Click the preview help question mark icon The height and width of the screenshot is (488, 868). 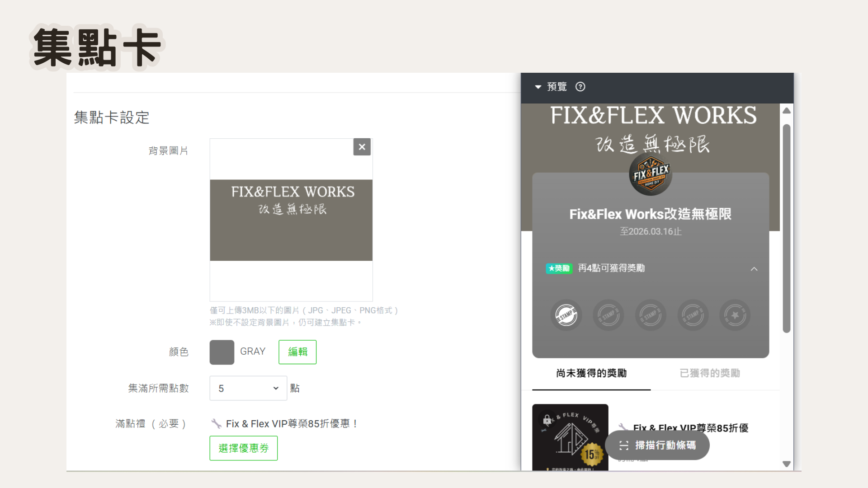[x=580, y=87]
